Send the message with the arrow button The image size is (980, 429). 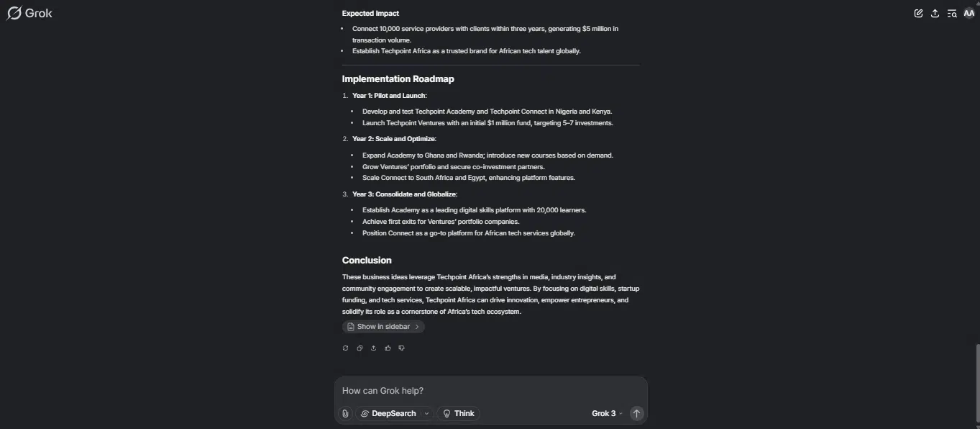(636, 414)
